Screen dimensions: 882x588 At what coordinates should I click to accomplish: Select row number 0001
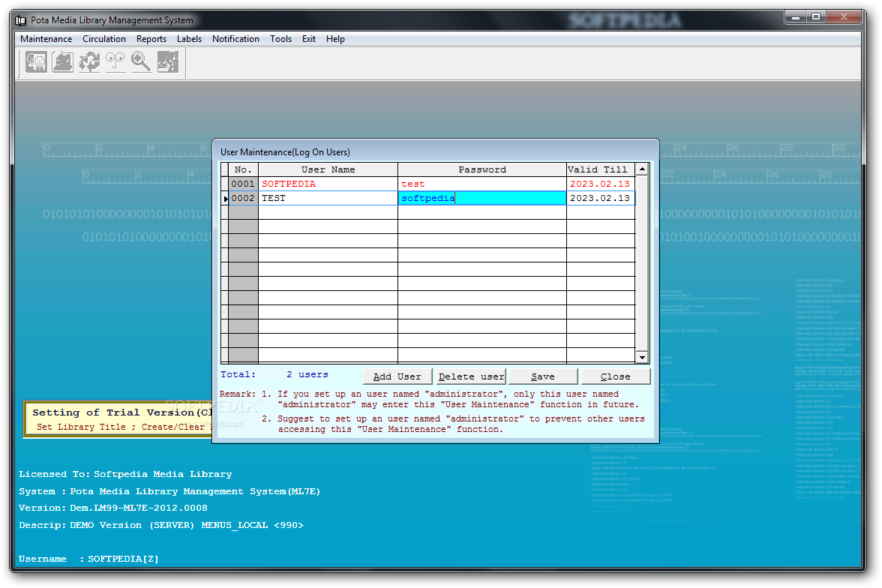pos(243,184)
